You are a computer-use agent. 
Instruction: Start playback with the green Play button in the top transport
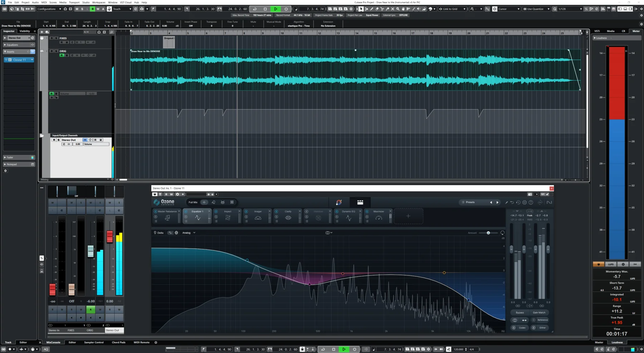coord(275,9)
